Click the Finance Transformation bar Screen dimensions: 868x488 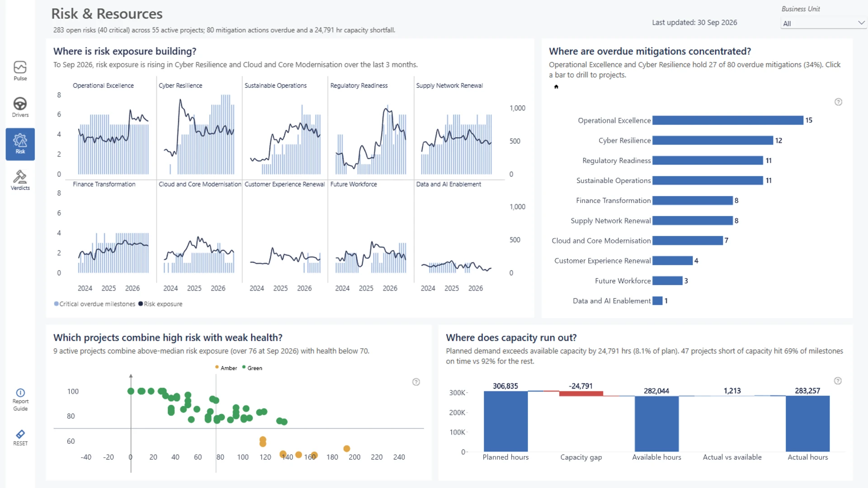click(693, 201)
